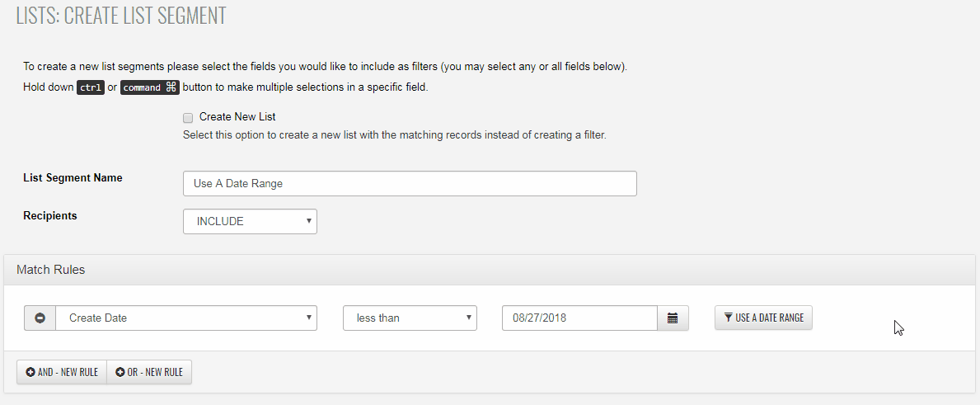Click the List Segment Name label
Screen dimensions: 980x405
click(x=73, y=177)
